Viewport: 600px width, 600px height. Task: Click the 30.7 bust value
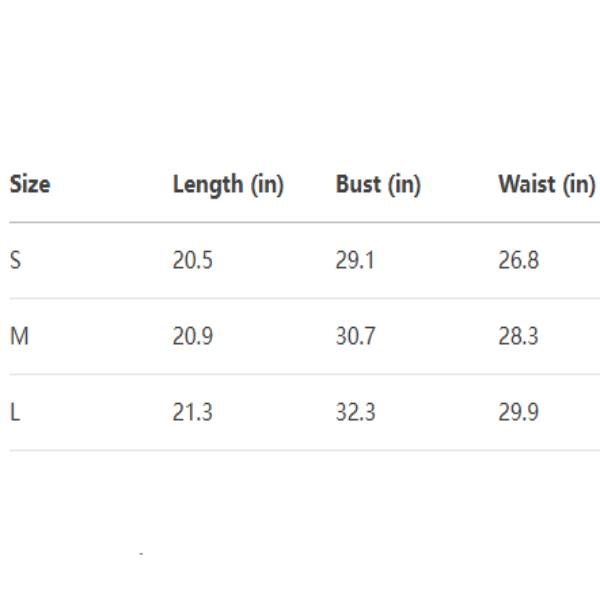(x=356, y=337)
